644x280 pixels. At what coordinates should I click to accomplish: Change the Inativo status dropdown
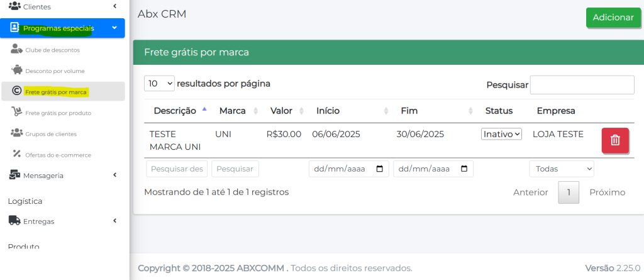click(501, 134)
